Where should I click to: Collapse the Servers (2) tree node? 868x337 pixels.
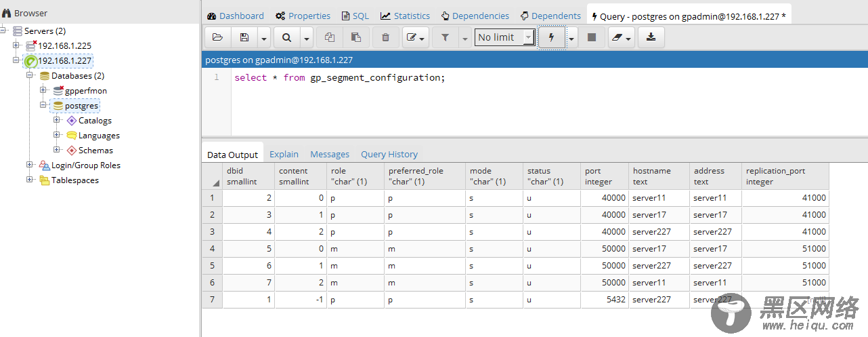coord(3,30)
